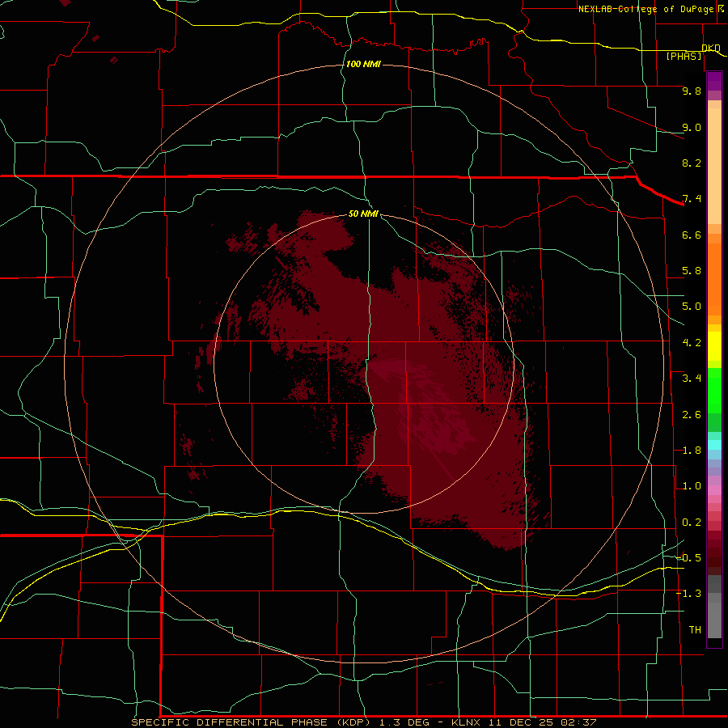Click the 3.4 scale value
Image resolution: width=728 pixels, height=728 pixels.
click(692, 379)
